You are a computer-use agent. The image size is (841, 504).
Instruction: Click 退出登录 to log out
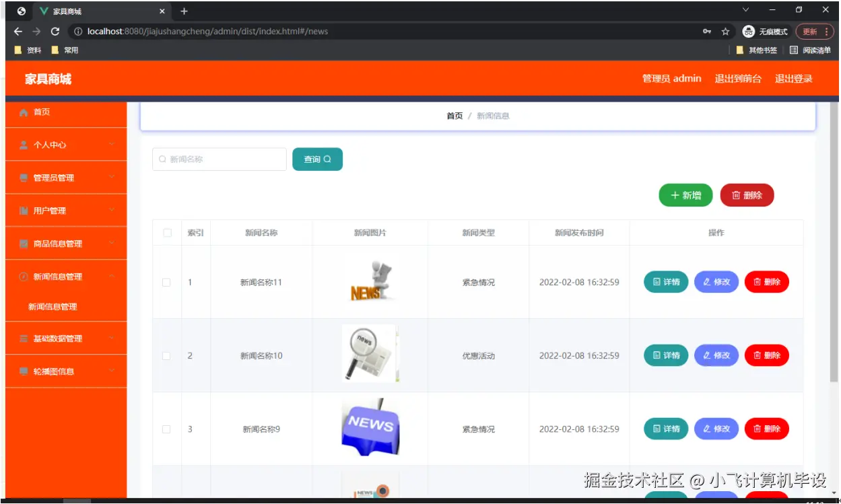coord(793,79)
